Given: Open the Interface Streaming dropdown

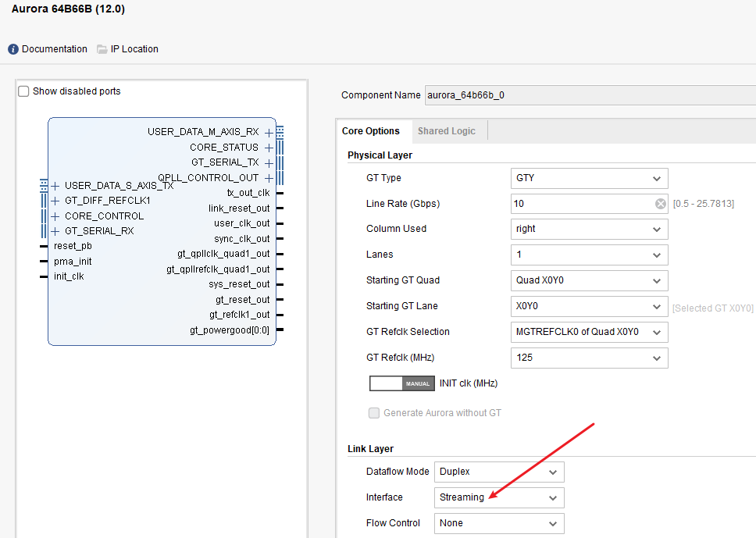Looking at the screenshot, I should pos(499,497).
